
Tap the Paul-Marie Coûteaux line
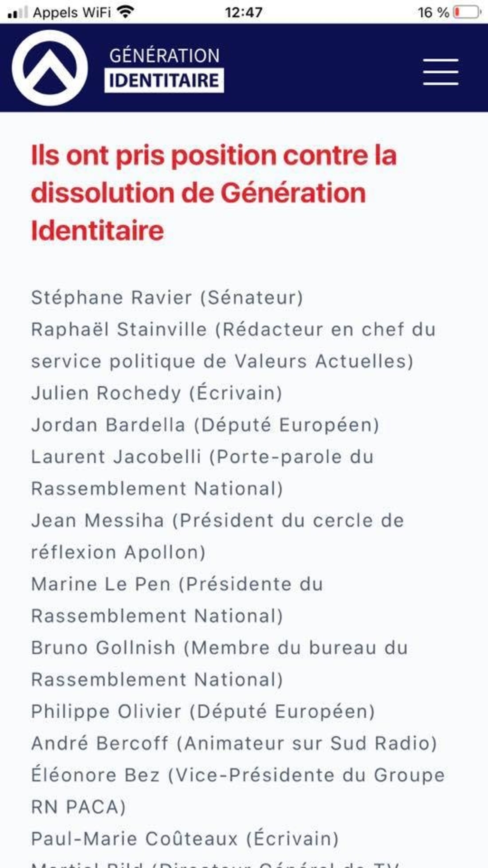185,839
